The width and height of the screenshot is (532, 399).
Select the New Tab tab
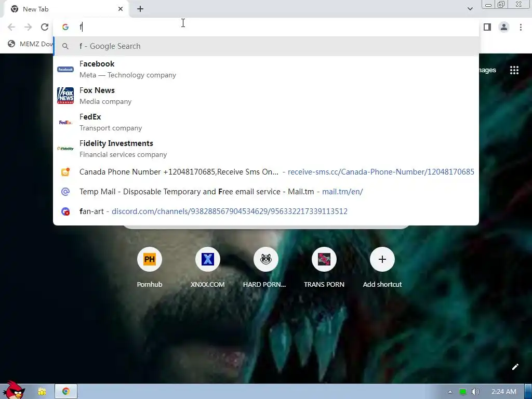coord(66,9)
